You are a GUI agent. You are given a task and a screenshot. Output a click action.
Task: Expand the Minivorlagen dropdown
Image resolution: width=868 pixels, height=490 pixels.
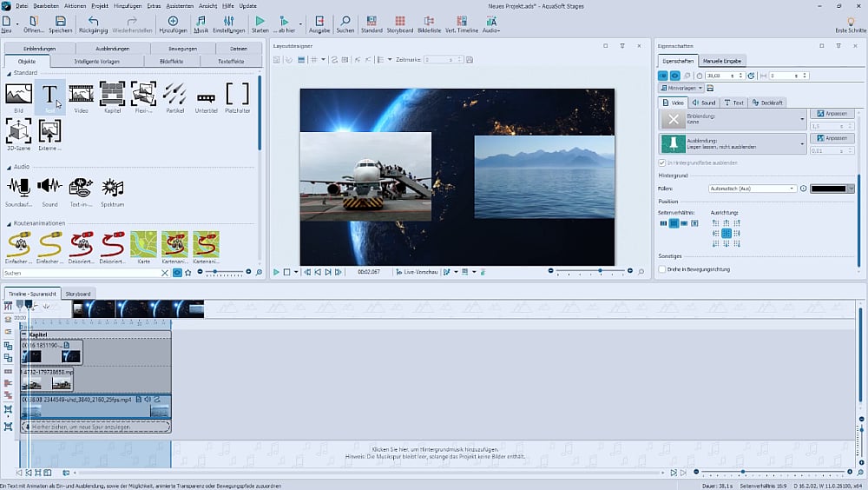point(681,88)
